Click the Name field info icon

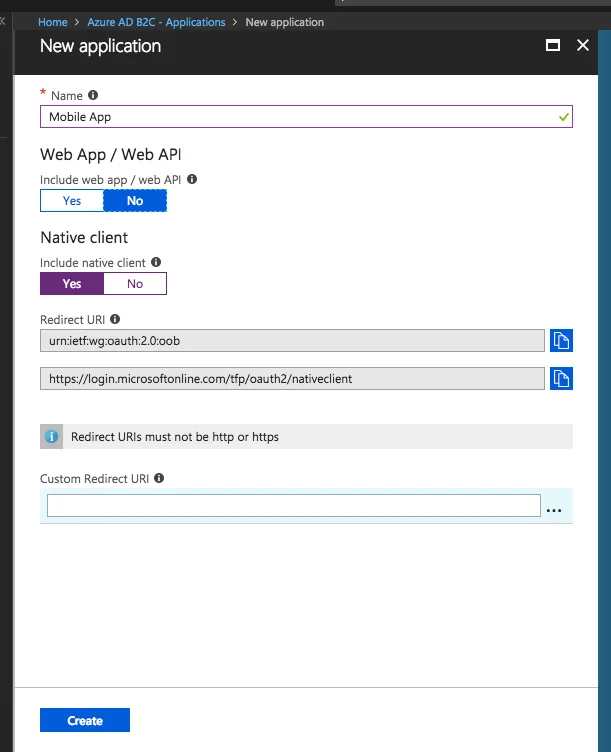point(93,95)
